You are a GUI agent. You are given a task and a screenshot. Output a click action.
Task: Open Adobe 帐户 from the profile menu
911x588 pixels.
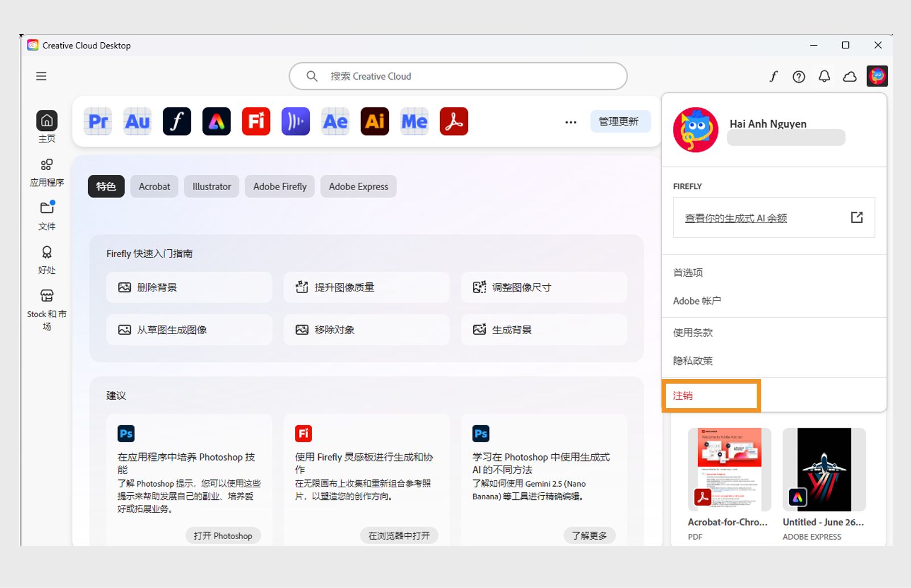pos(697,301)
